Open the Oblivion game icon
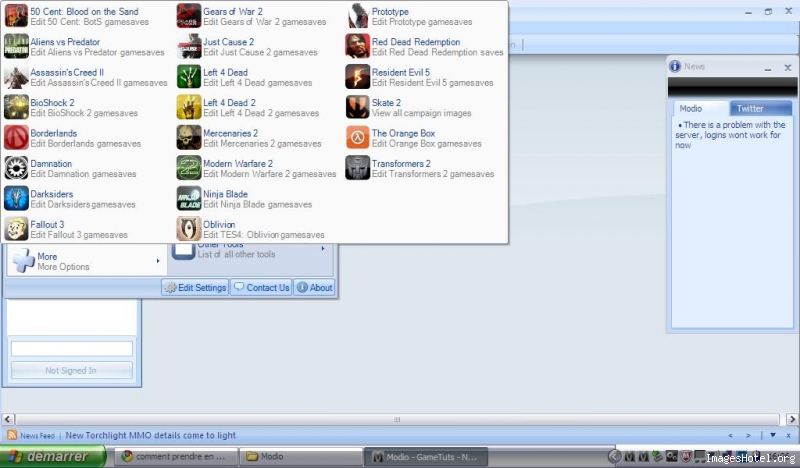The image size is (800, 468). [189, 229]
